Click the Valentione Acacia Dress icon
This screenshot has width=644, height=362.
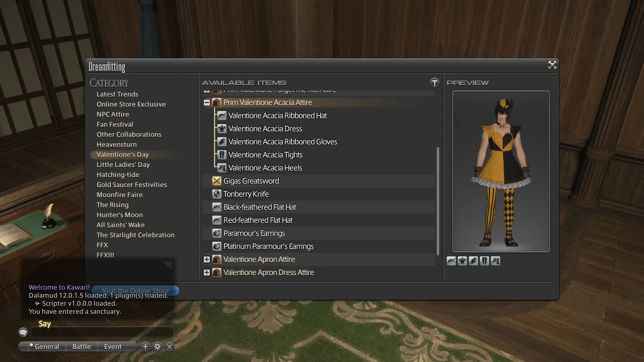222,129
